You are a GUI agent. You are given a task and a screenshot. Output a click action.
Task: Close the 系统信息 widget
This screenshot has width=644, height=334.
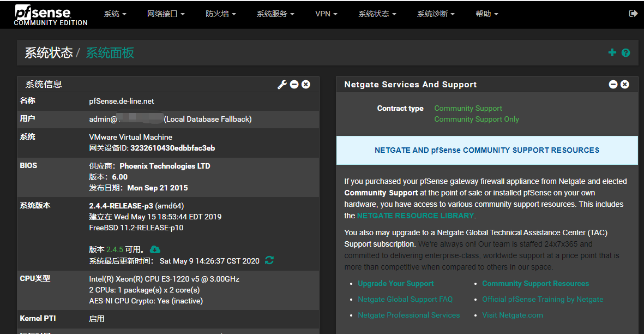coord(305,84)
